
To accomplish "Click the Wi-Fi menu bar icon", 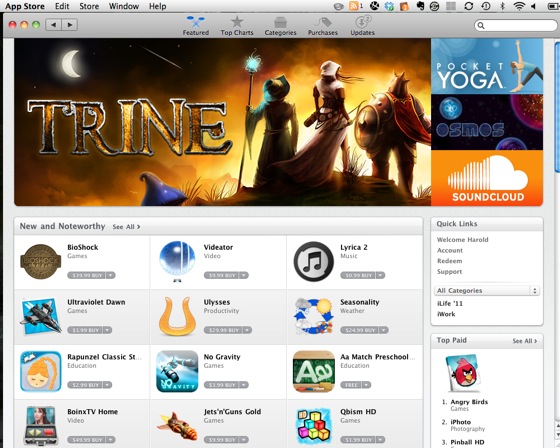I will pos(519,6).
